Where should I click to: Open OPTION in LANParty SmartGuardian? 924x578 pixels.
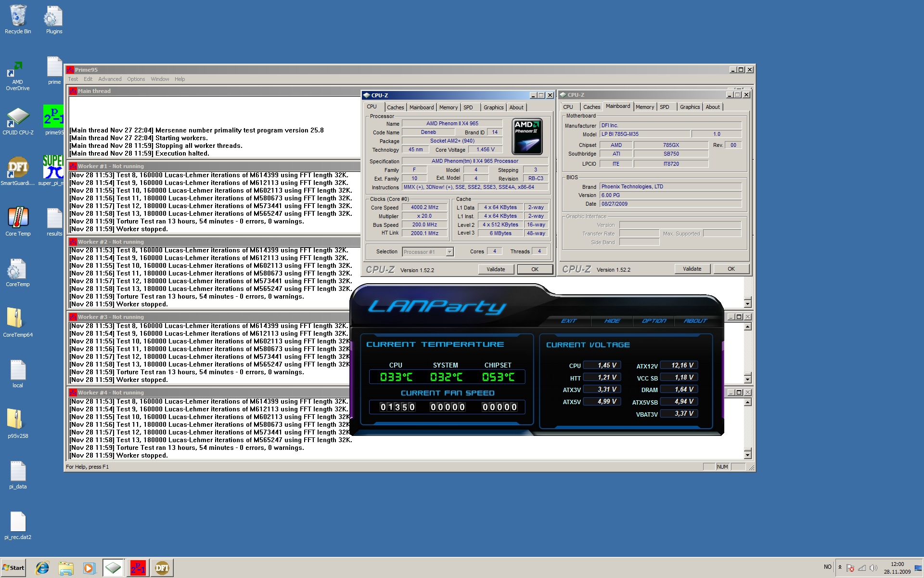click(x=654, y=321)
